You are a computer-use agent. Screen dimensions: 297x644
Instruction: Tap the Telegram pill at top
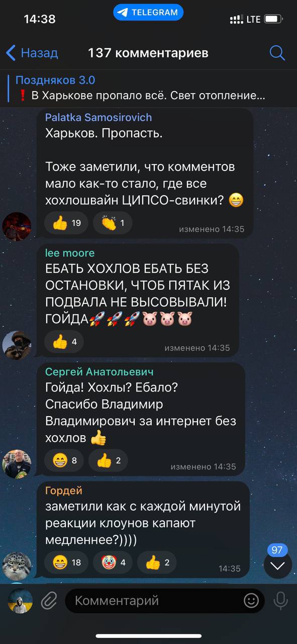point(148,13)
